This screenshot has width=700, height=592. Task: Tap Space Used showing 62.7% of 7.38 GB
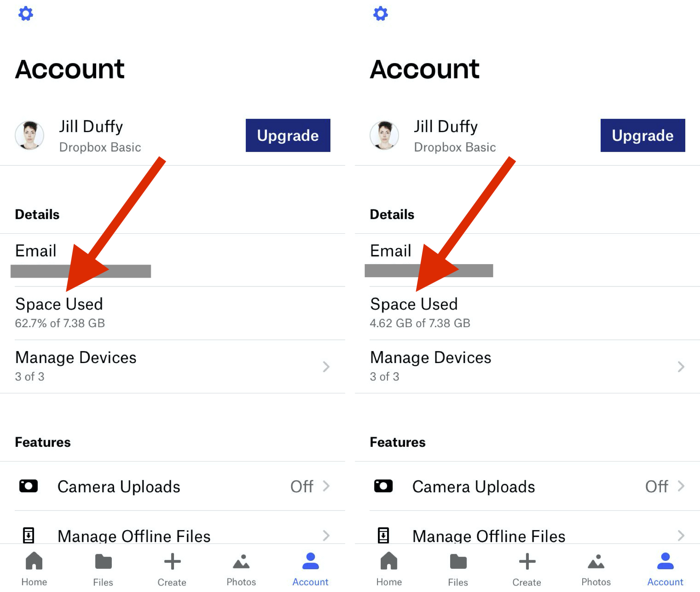(x=172, y=313)
